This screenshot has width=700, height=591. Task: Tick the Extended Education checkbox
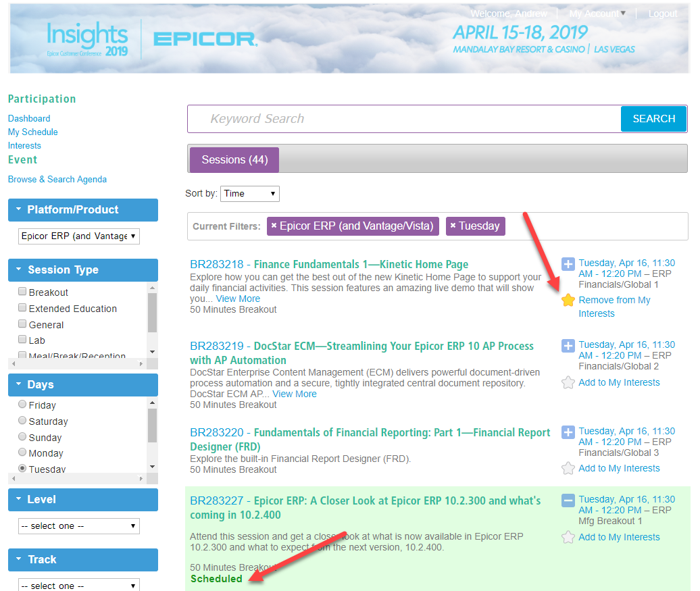pyautogui.click(x=22, y=307)
